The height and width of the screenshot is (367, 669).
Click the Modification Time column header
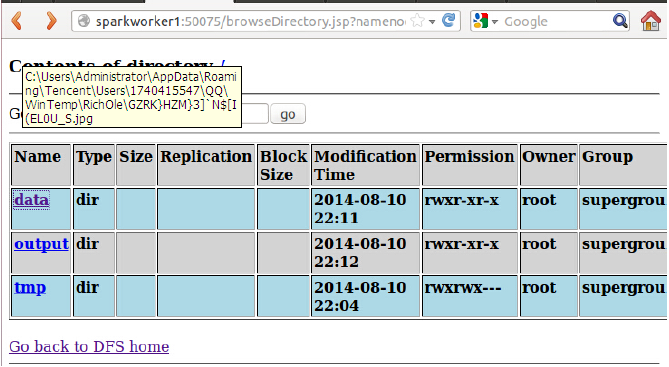[x=365, y=165]
